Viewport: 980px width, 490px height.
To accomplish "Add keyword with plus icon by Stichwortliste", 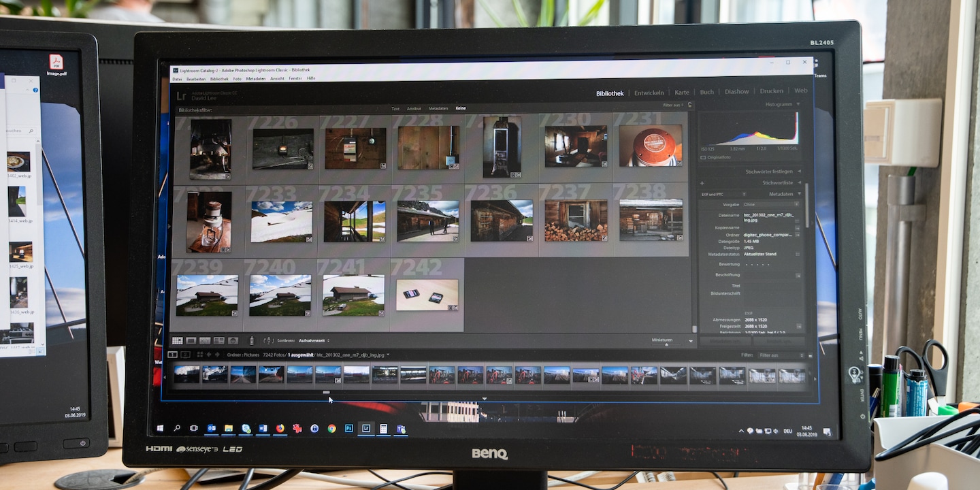I will [x=702, y=183].
